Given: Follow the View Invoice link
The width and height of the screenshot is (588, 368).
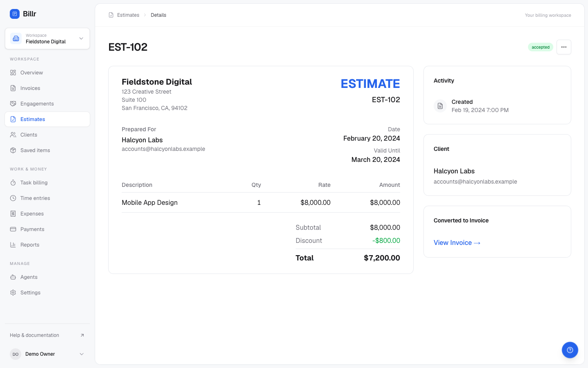Looking at the screenshot, I should (x=457, y=243).
